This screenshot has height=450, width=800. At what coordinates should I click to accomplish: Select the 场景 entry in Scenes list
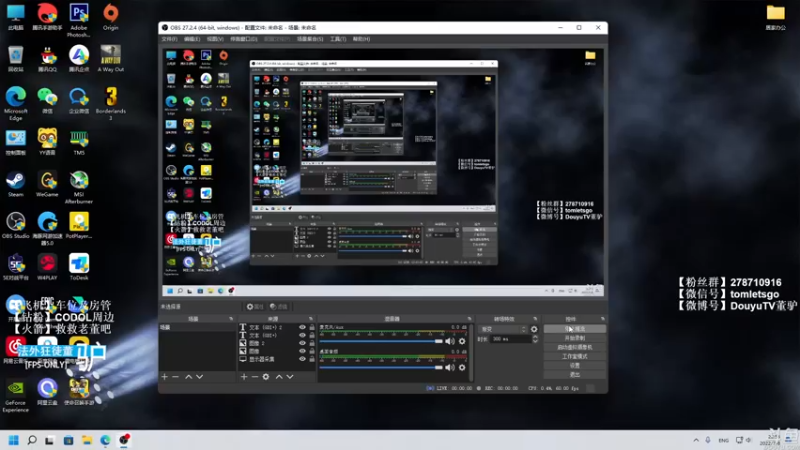point(198,328)
